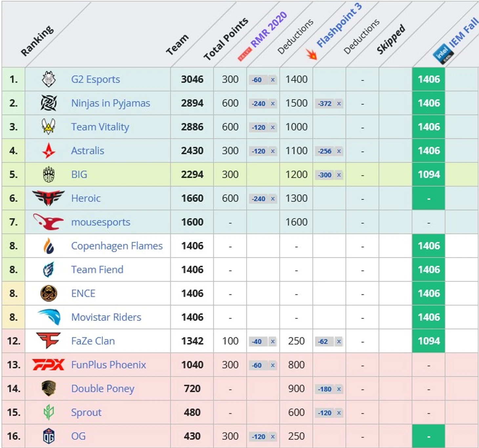Select the total points value 2294
The width and height of the screenshot is (479, 448).
point(192,174)
